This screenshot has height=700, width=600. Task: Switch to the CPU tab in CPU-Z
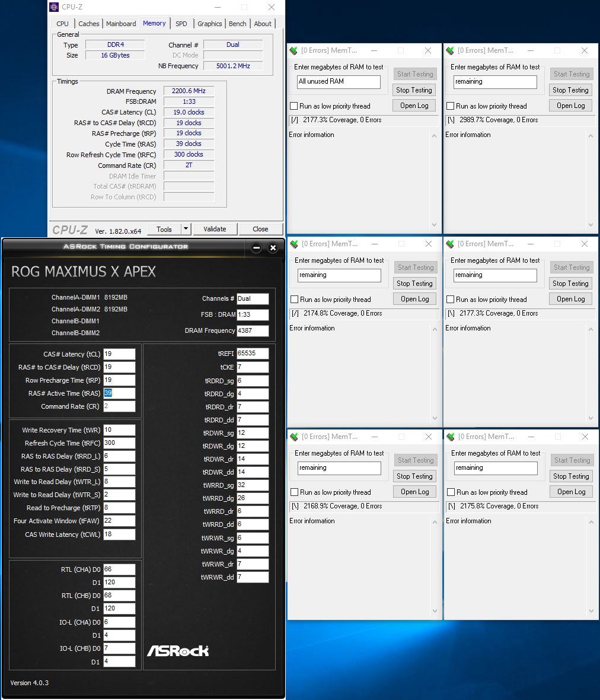[x=62, y=24]
